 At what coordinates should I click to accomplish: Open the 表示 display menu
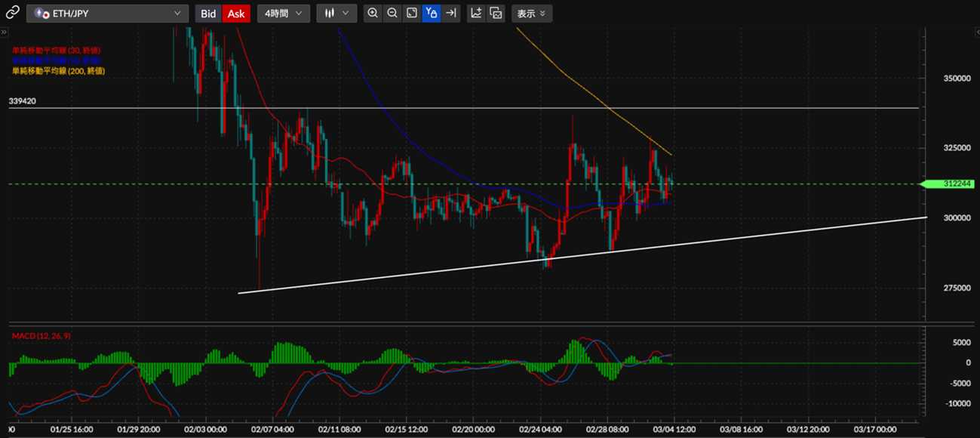532,14
